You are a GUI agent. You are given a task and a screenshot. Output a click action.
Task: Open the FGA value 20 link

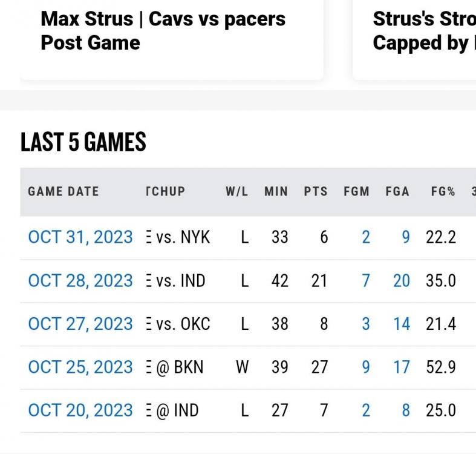[x=402, y=281]
